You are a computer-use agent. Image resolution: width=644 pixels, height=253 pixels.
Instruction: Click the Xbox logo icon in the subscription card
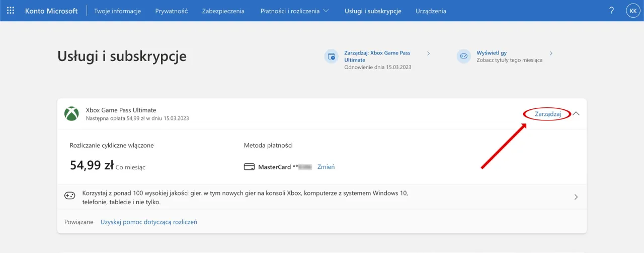pyautogui.click(x=71, y=114)
